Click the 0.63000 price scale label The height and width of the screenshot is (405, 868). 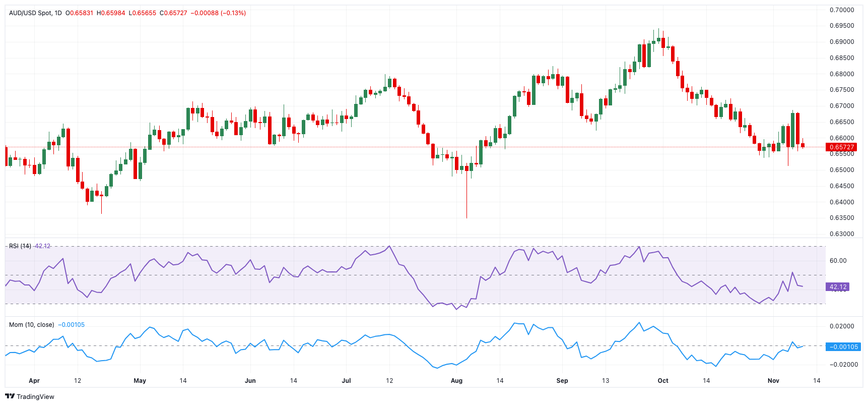click(842, 234)
